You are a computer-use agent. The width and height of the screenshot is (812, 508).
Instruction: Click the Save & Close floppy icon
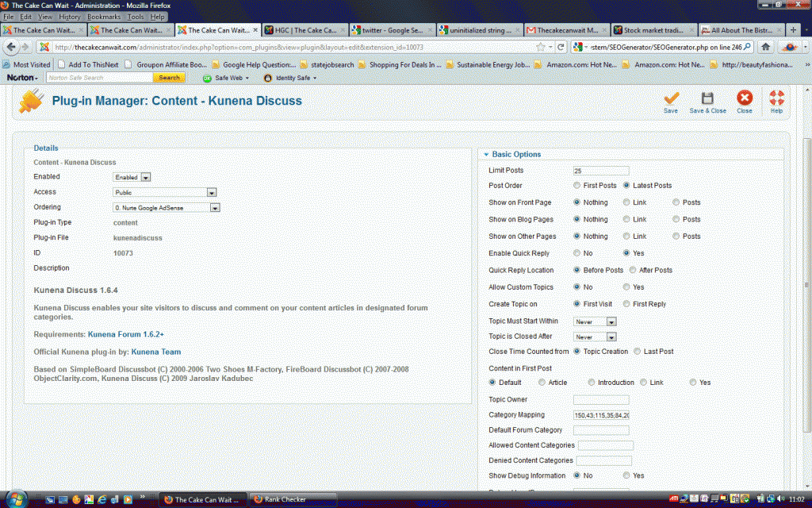click(x=707, y=99)
